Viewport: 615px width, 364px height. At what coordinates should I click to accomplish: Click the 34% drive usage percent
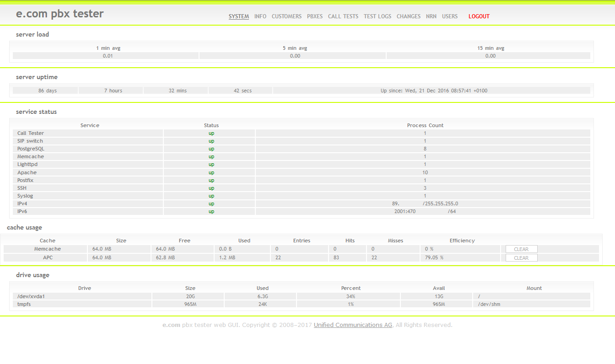coord(351,296)
